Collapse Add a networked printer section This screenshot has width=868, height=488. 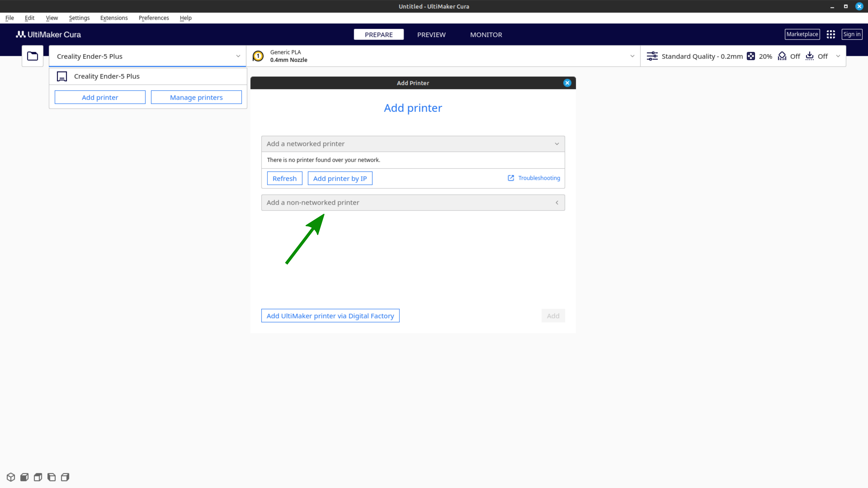[x=413, y=144]
